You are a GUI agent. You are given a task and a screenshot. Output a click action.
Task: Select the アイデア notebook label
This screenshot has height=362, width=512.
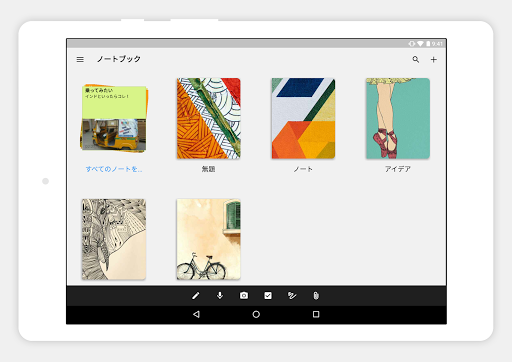click(398, 169)
